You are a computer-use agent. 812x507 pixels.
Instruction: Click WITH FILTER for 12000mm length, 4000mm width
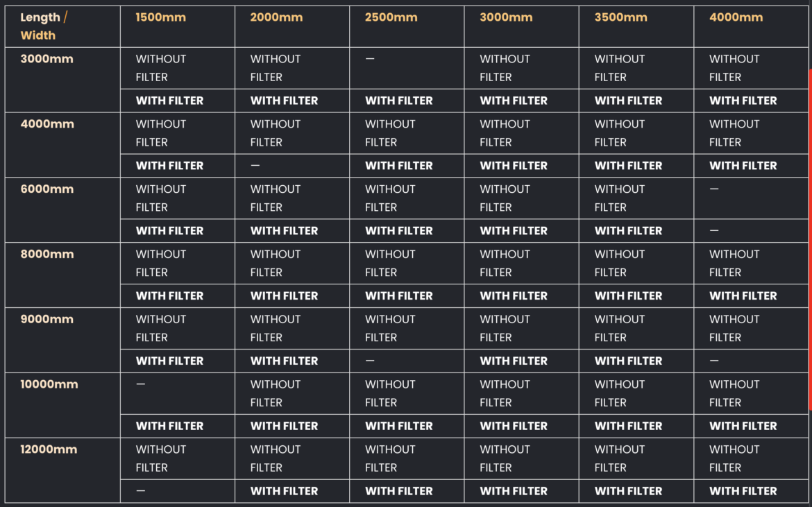pyautogui.click(x=743, y=491)
